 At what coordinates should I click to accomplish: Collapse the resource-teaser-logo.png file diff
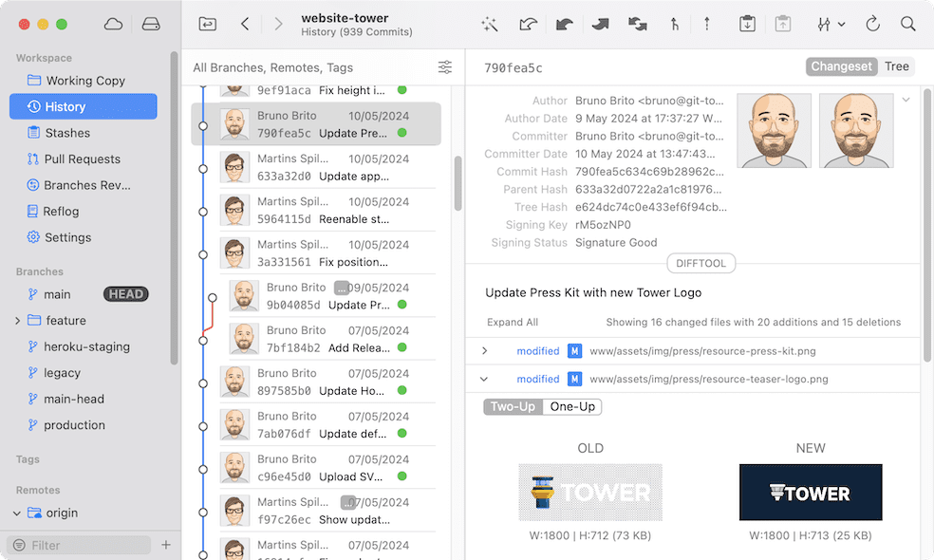[x=484, y=379]
